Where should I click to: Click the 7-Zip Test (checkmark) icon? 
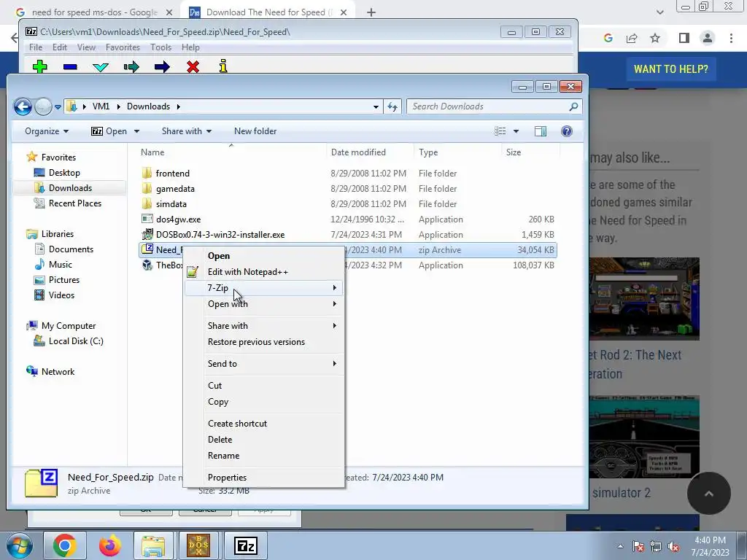(x=101, y=67)
